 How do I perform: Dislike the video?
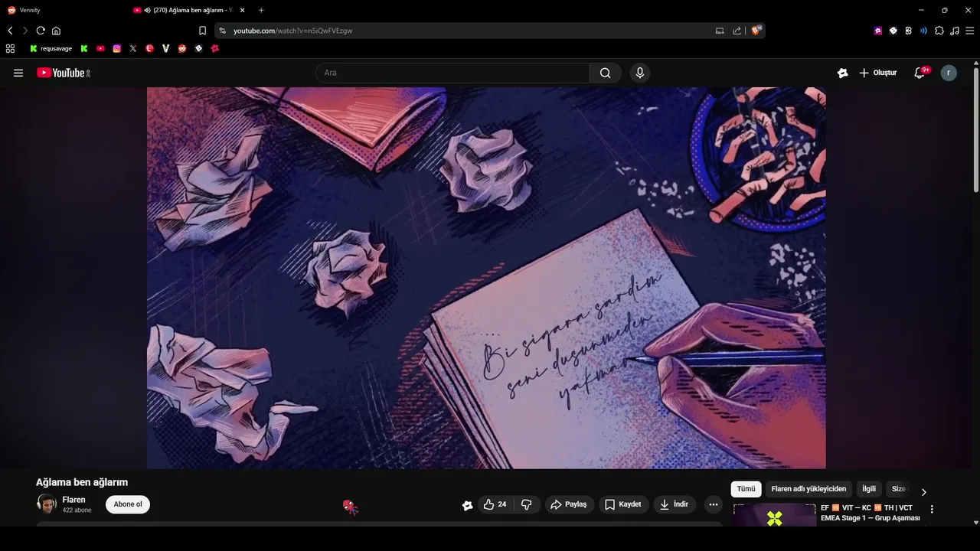point(526,504)
